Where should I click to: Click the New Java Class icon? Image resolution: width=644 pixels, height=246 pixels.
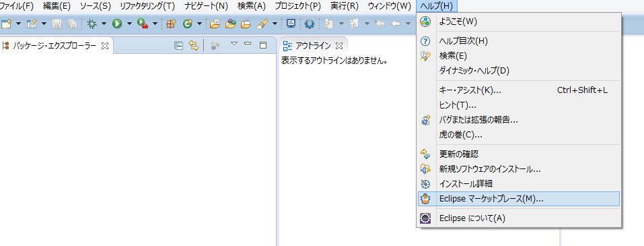(187, 24)
